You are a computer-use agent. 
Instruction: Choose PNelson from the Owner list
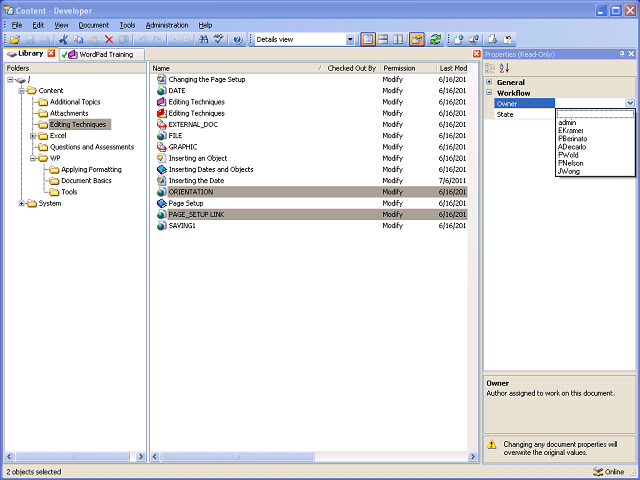(x=571, y=163)
